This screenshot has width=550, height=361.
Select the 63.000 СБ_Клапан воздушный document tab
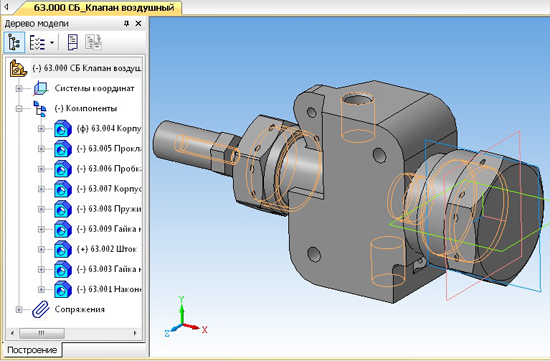[x=104, y=7]
